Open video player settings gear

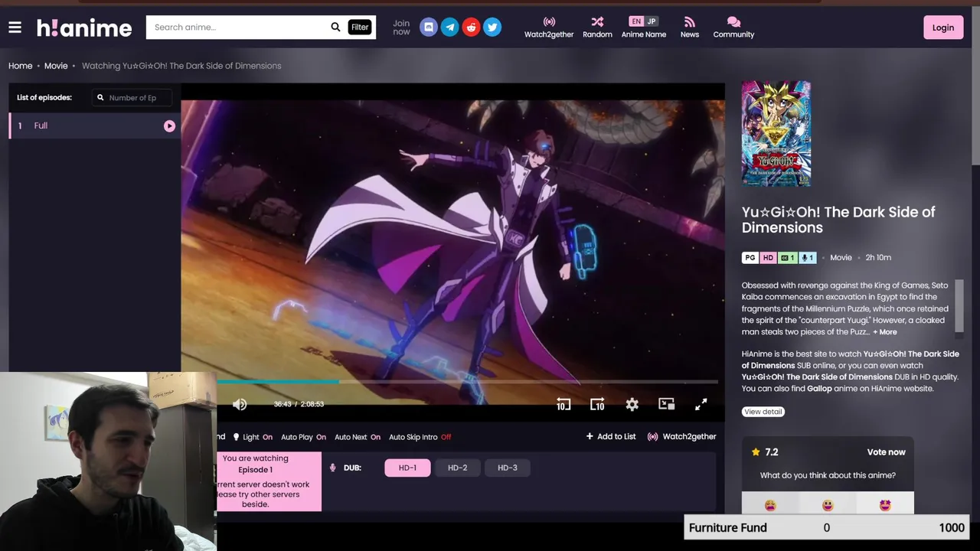pos(632,404)
